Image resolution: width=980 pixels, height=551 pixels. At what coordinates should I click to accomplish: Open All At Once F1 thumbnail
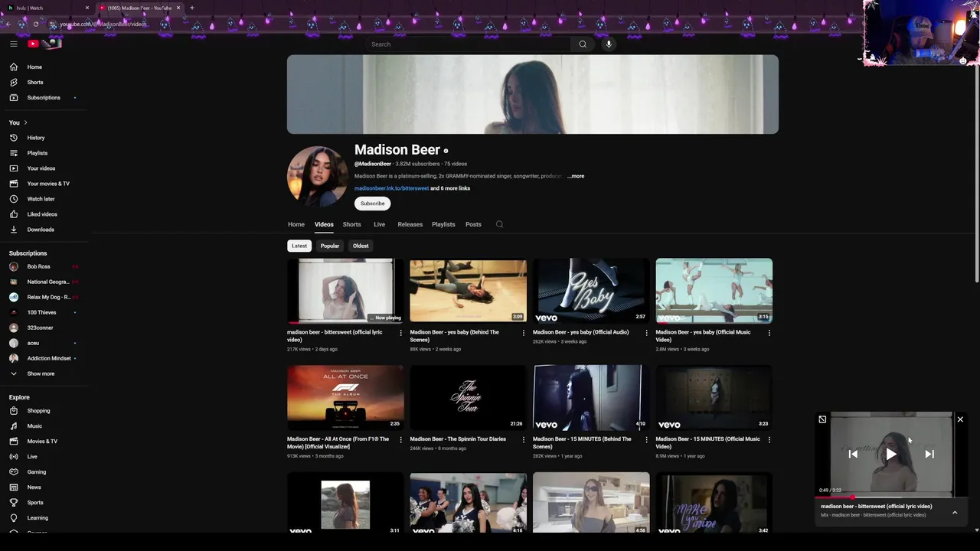pyautogui.click(x=345, y=398)
